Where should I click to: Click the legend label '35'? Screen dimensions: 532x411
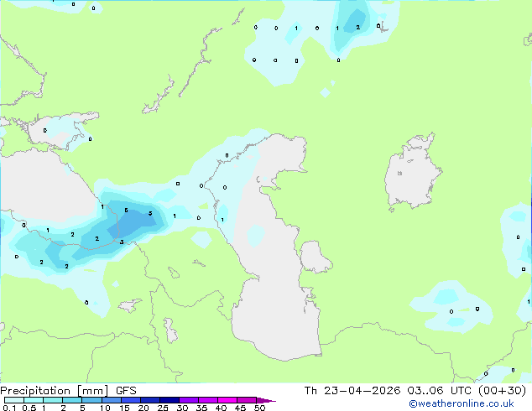pyautogui.click(x=201, y=408)
